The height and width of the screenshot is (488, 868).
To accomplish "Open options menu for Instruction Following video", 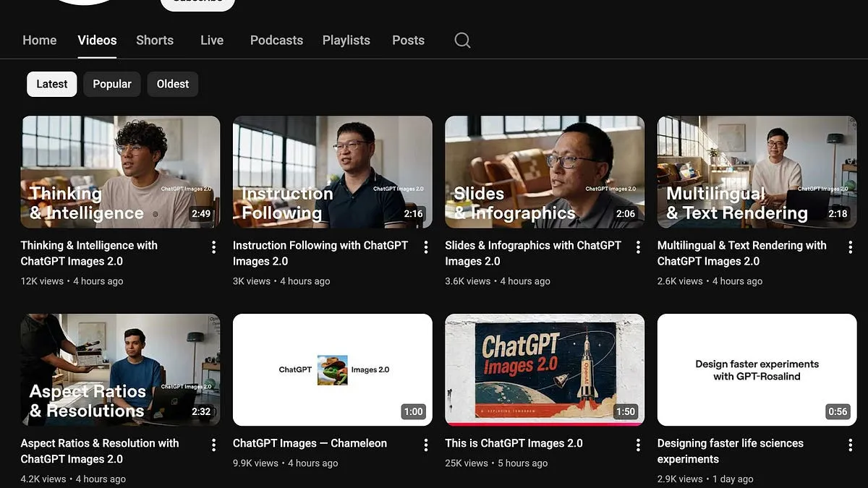I will click(426, 247).
